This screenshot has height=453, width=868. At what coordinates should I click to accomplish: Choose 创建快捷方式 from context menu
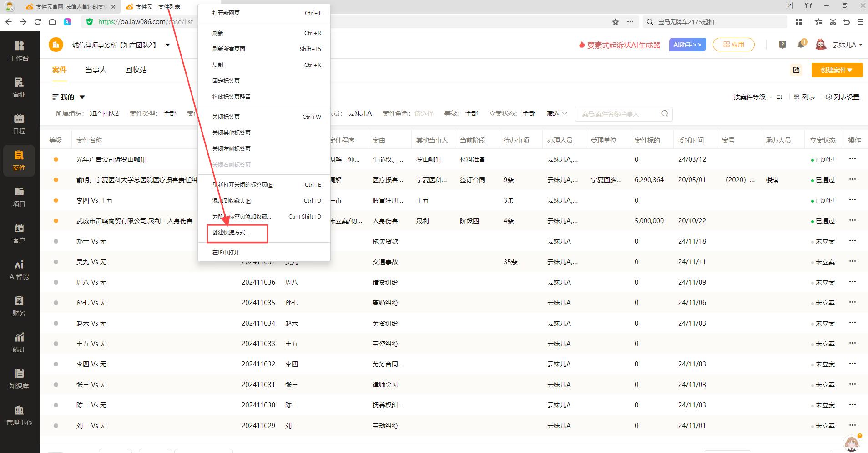pyautogui.click(x=231, y=233)
